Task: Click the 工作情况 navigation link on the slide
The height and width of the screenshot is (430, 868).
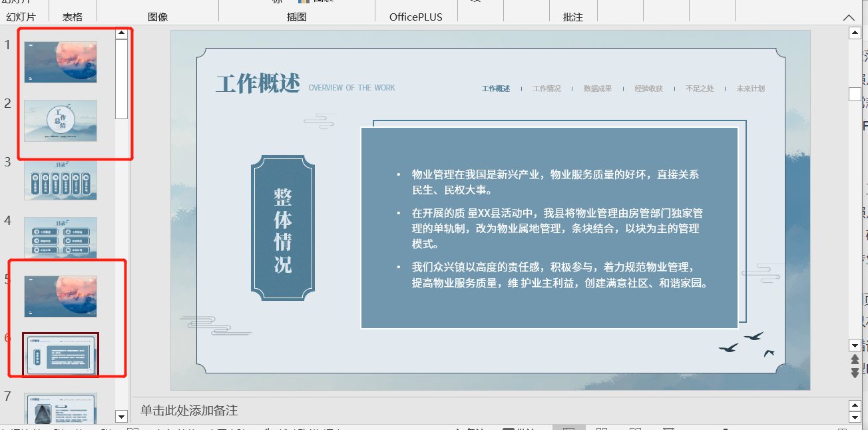Action: coord(546,88)
